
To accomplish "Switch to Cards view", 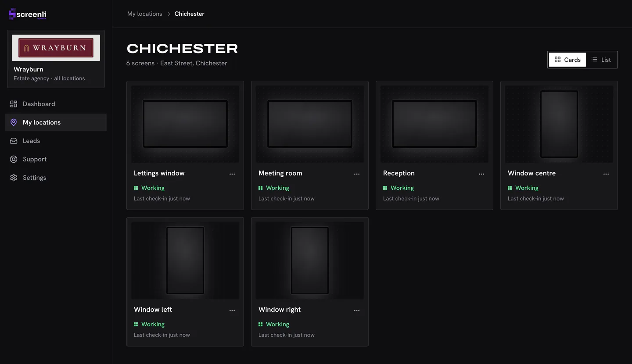I will click(x=567, y=60).
